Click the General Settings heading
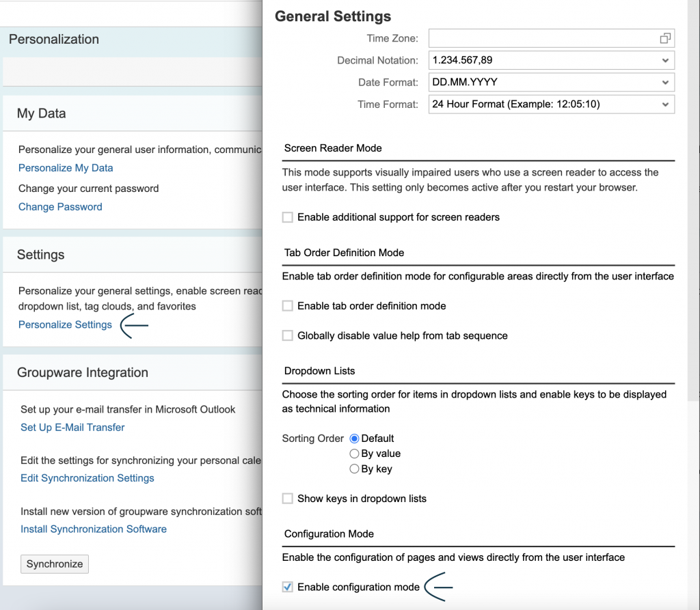Screen dimensions: 700x610 tap(333, 16)
